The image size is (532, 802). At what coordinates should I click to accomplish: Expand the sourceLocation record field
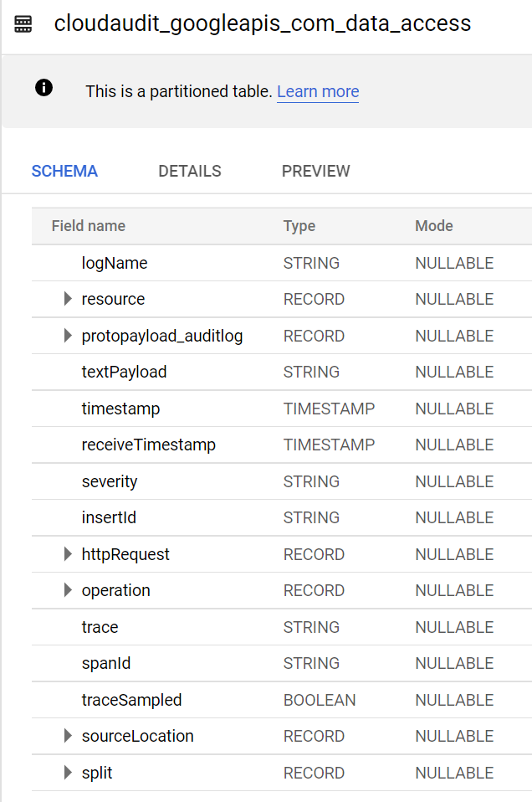67,736
